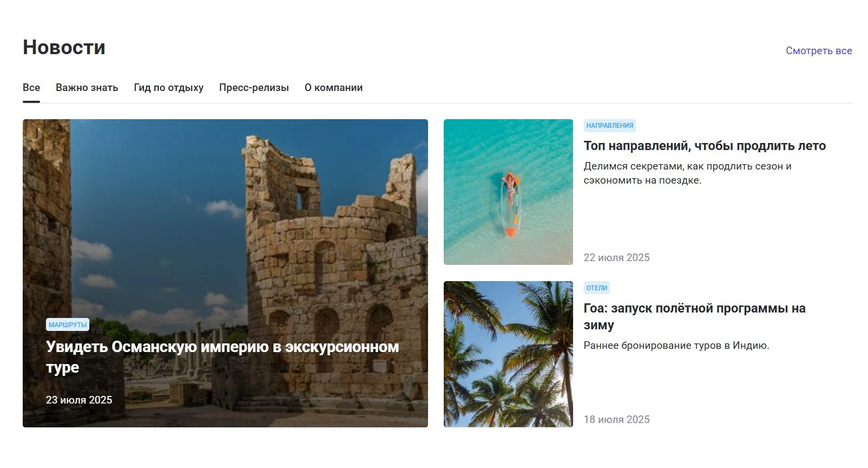Click the "Отели" category badge
The width and height of the screenshot is (868, 468).
point(596,288)
